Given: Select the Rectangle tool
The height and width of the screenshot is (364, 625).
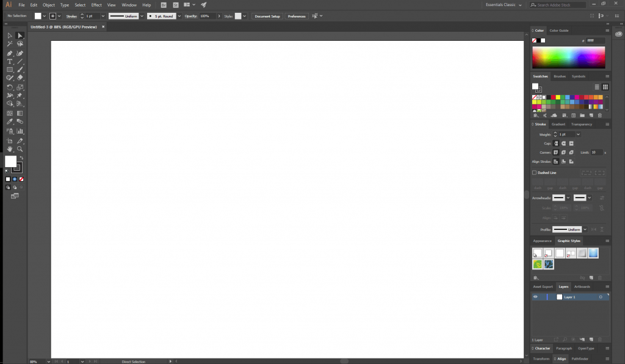Looking at the screenshot, I should (9, 70).
